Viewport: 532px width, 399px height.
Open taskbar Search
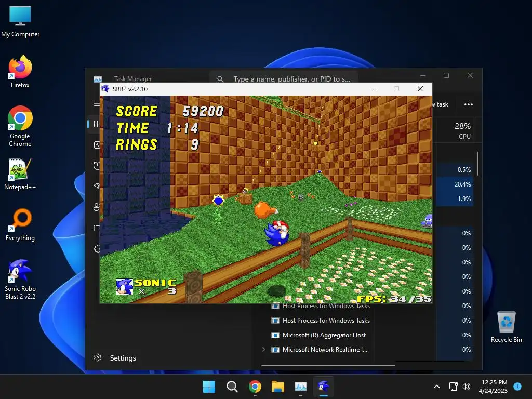coord(232,387)
